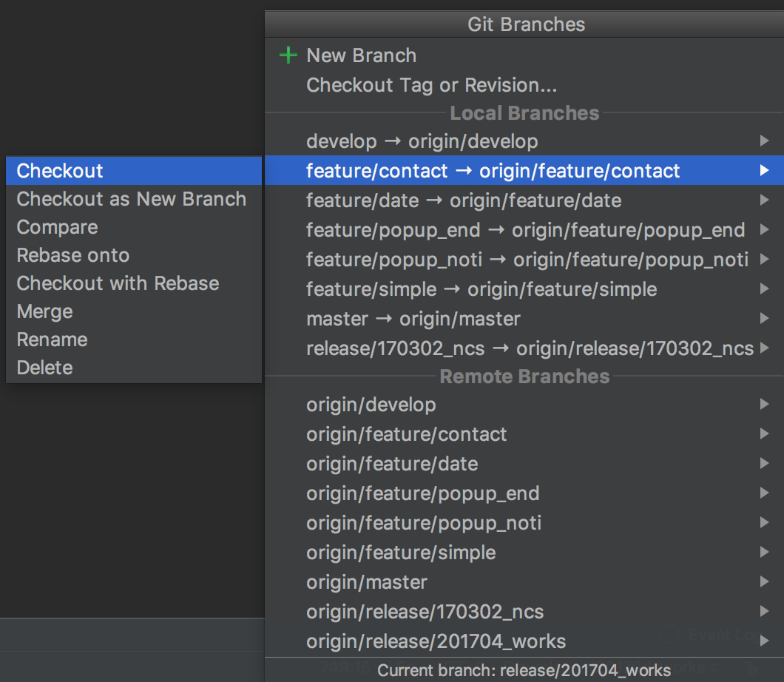
Task: Expand local feature/popup_end submenu arrow
Action: point(764,229)
